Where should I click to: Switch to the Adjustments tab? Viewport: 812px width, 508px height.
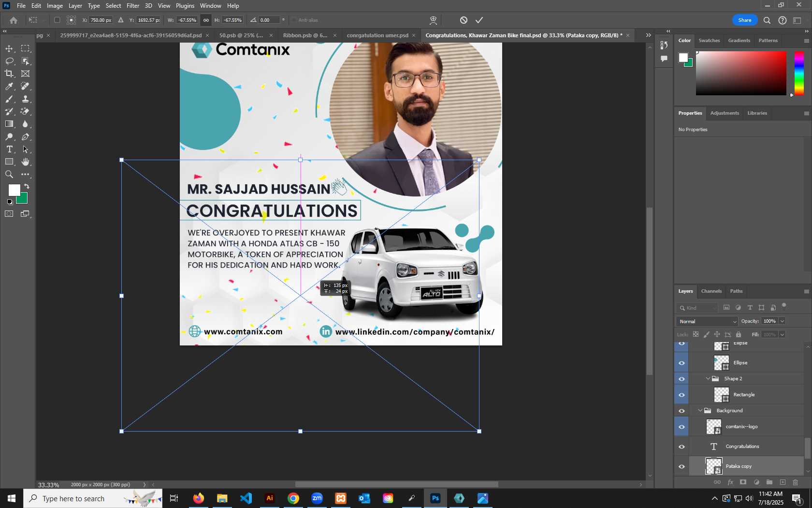[x=725, y=113]
